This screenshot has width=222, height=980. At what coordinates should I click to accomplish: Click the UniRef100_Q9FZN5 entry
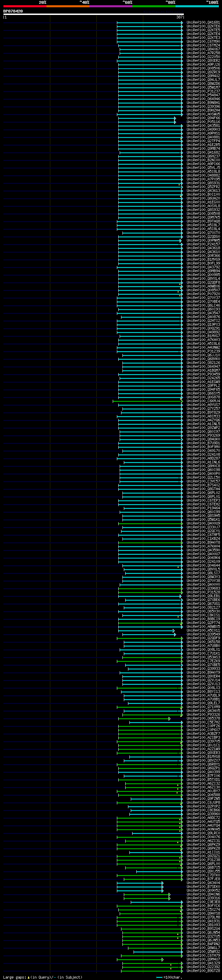point(203,799)
